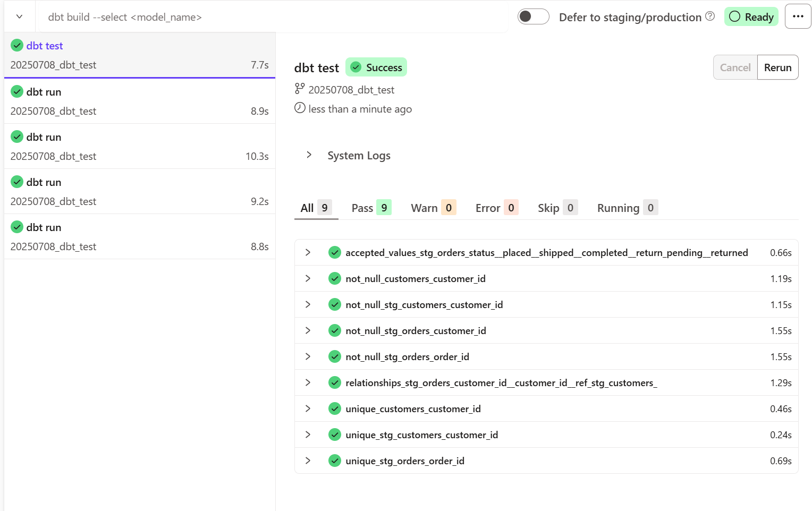This screenshot has height=511, width=812.
Task: Switch to the Running 0 tab
Action: coord(627,208)
